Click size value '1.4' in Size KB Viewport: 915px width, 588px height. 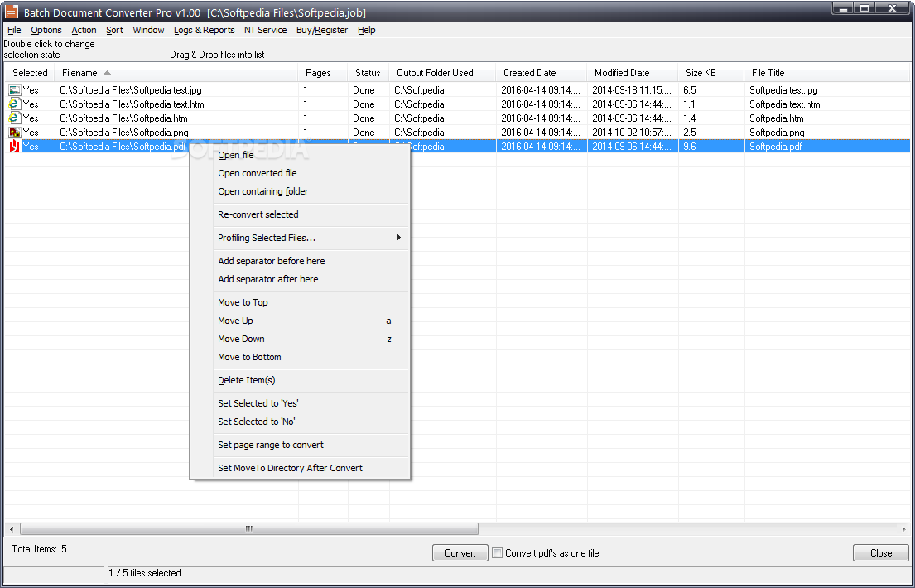tap(689, 118)
